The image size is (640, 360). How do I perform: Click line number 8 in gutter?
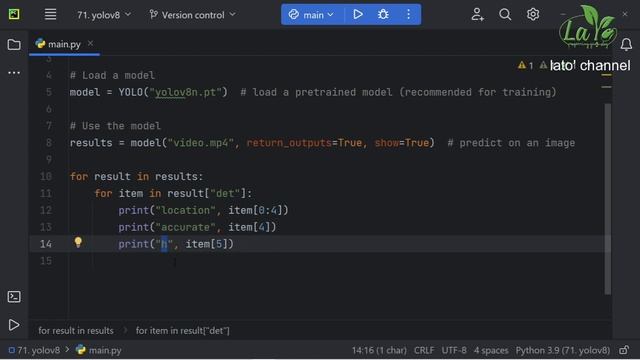pyautogui.click(x=49, y=143)
